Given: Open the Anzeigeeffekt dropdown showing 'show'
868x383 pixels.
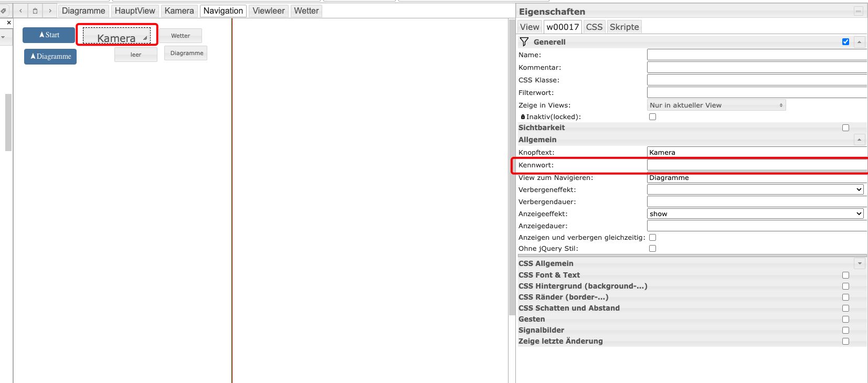Looking at the screenshot, I should tap(755, 214).
